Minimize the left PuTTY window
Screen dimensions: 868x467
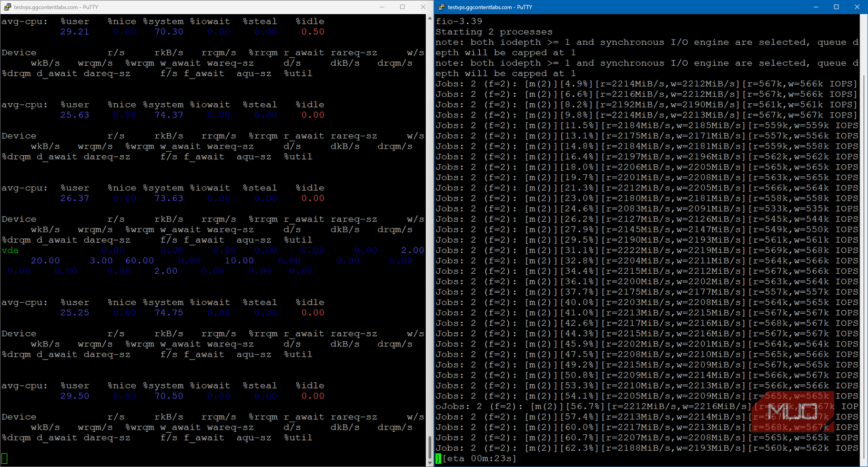coord(382,7)
